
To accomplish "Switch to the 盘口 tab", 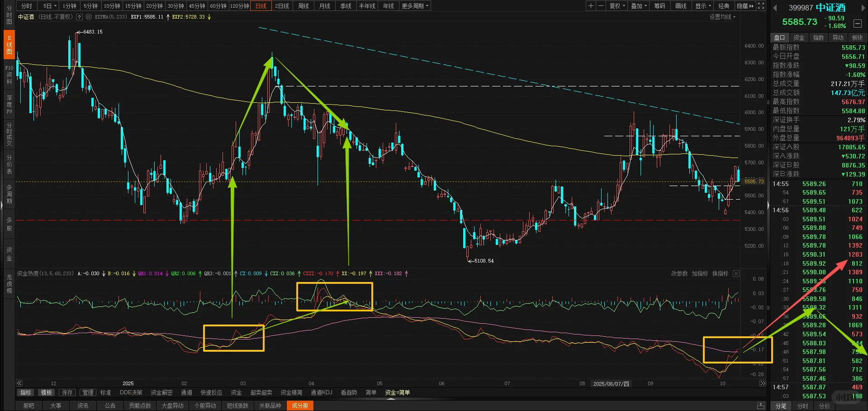I will (779, 38).
